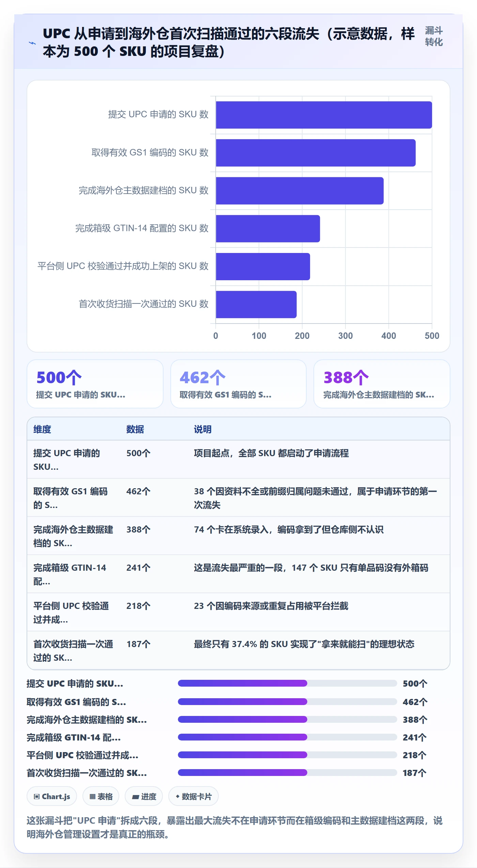477x868 pixels.
Task: Click the progress bar for 取得有效 GS1 编码
Action: (287, 701)
